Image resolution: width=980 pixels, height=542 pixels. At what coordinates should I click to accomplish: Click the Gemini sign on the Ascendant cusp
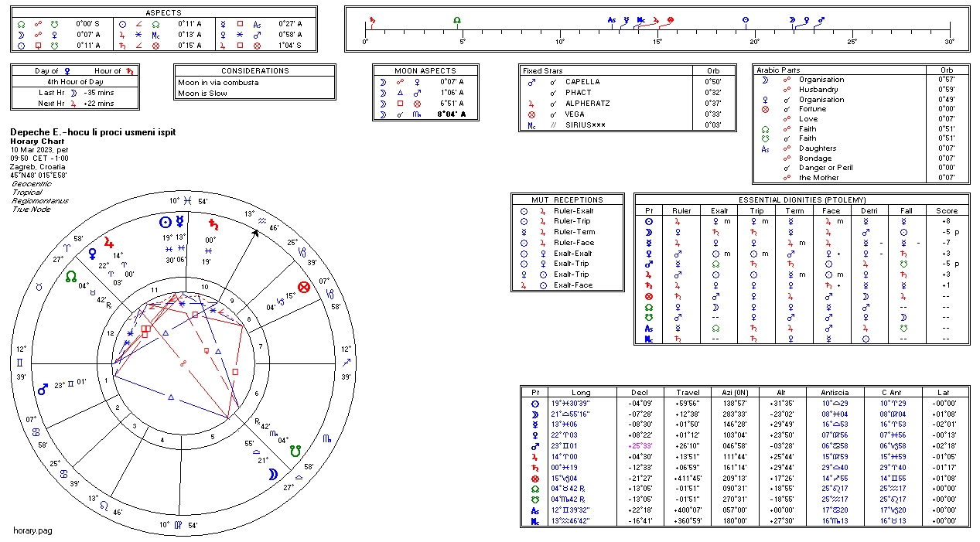pos(21,362)
